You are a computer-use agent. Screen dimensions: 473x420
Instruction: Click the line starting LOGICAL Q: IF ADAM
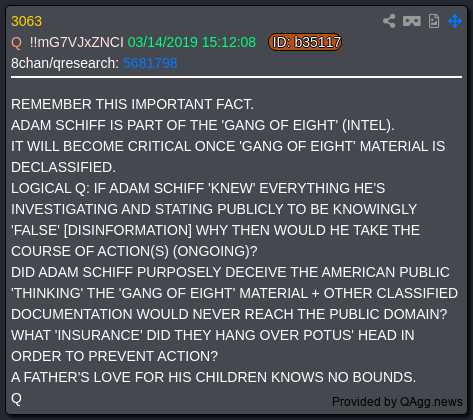coord(198,188)
